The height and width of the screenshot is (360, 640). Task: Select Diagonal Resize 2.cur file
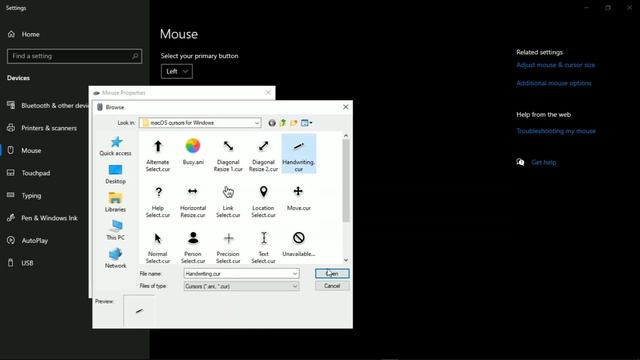[x=263, y=156]
